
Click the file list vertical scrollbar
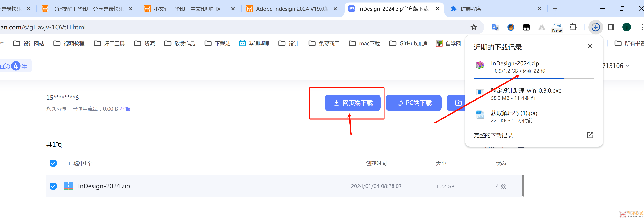[x=523, y=186]
